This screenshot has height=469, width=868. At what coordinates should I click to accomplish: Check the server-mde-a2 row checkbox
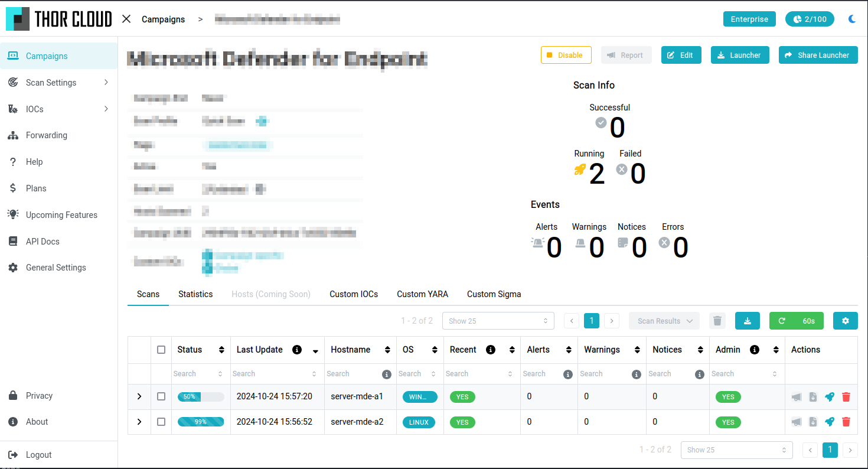point(161,422)
